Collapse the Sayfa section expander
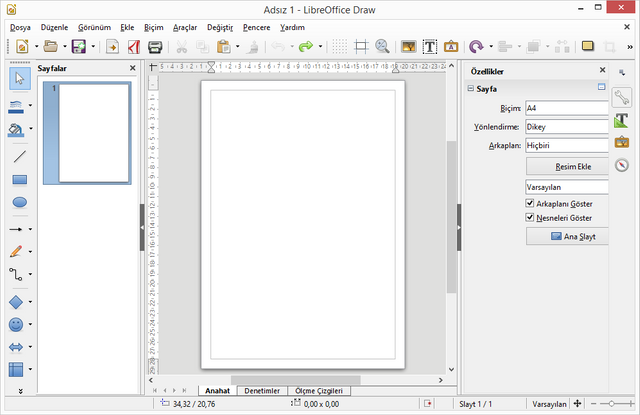The height and width of the screenshot is (415, 640). pyautogui.click(x=471, y=89)
